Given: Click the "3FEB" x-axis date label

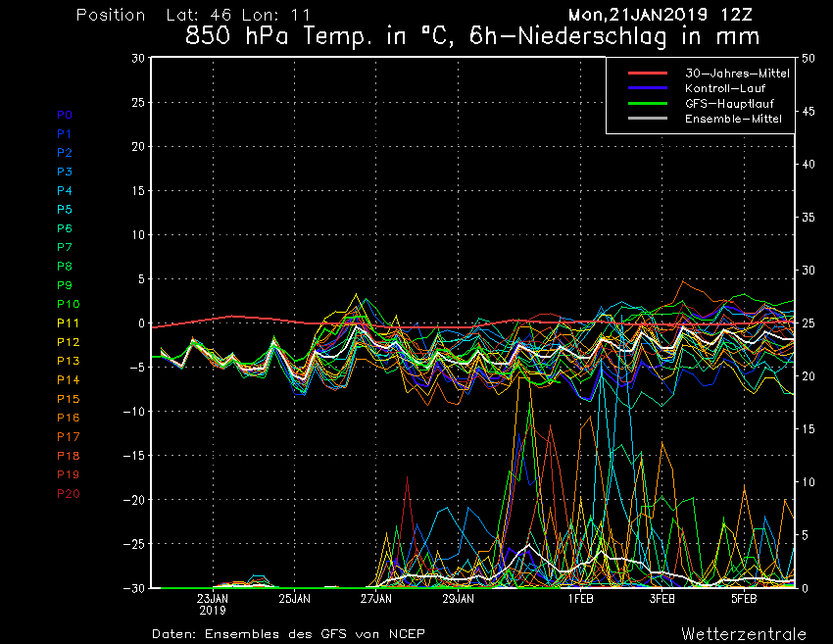Looking at the screenshot, I should click(661, 599).
